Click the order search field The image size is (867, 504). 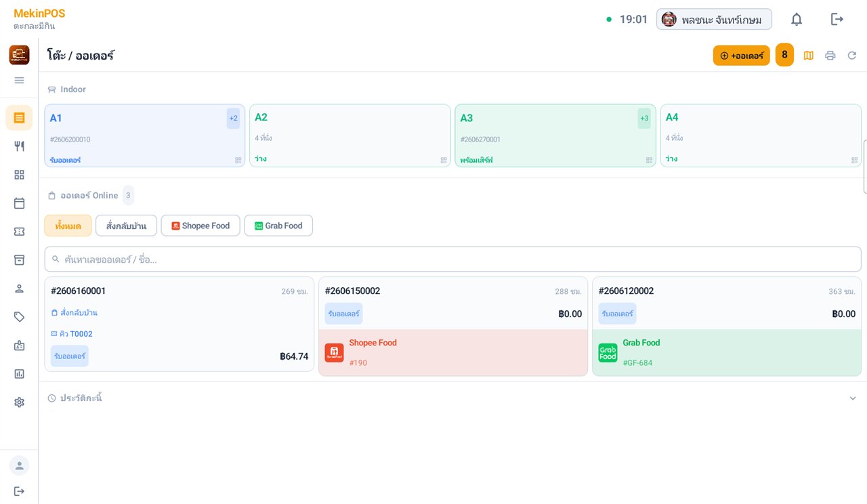pos(452,259)
